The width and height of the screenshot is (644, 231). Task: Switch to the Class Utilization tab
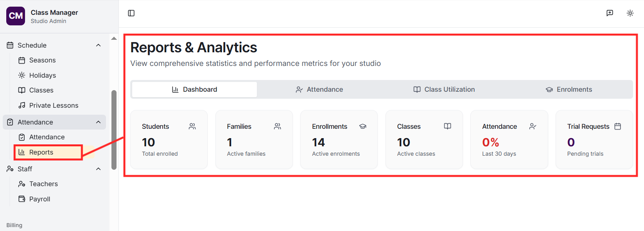(444, 89)
